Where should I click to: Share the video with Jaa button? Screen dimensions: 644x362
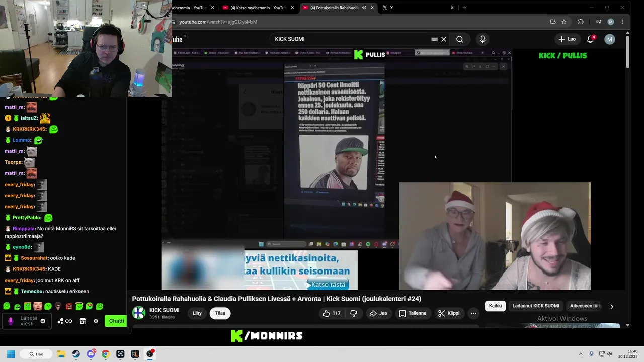point(378,313)
